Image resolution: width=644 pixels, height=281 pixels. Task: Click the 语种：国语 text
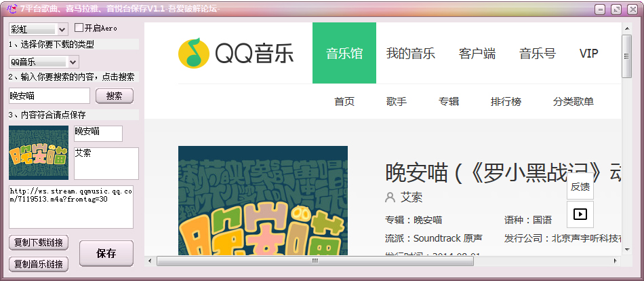point(528,220)
